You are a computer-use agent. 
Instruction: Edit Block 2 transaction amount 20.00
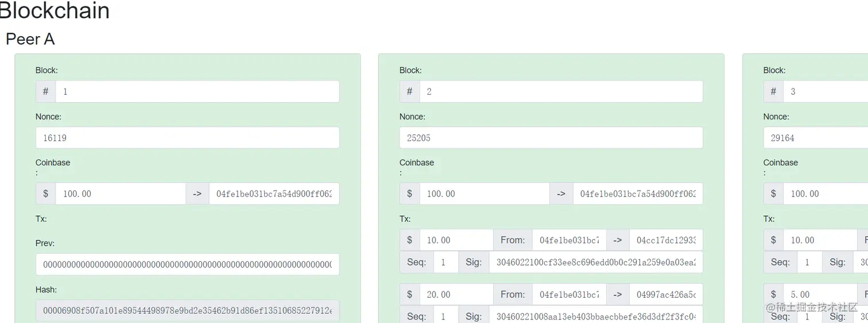click(x=456, y=294)
